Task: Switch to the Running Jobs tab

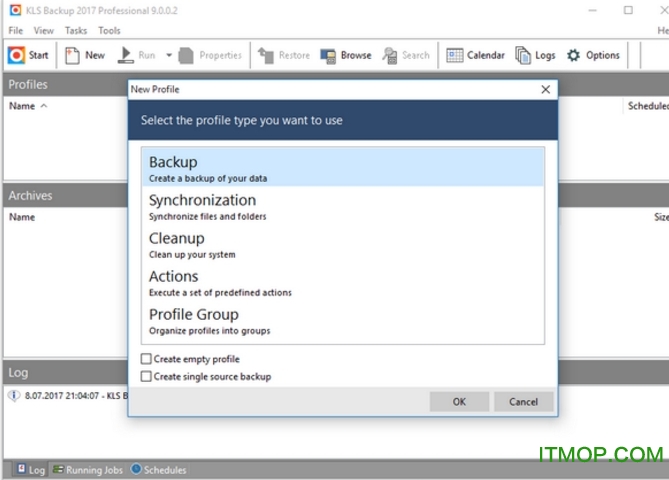Action: point(87,470)
